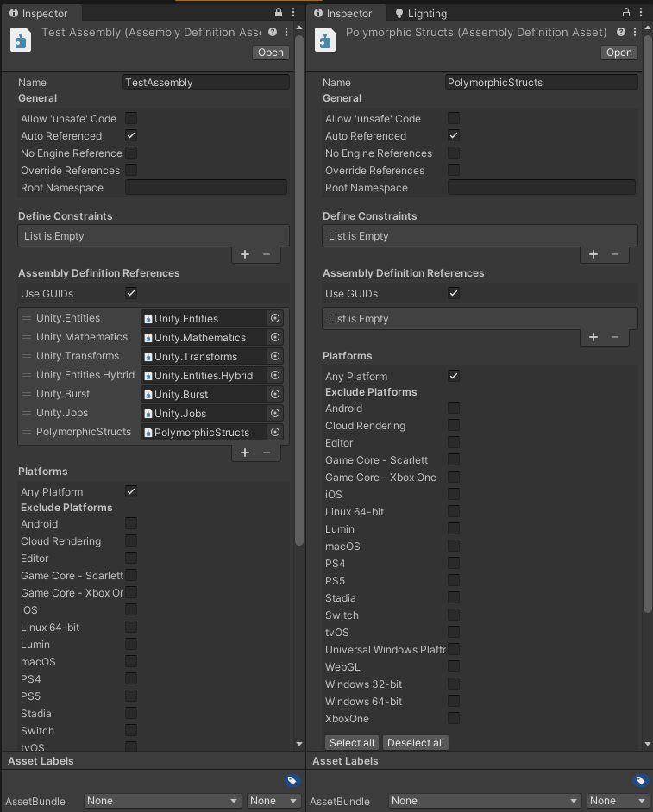The width and height of the screenshot is (653, 812).
Task: Toggle Use GUIDs in Polymorphic Structs panel
Action: click(x=454, y=293)
